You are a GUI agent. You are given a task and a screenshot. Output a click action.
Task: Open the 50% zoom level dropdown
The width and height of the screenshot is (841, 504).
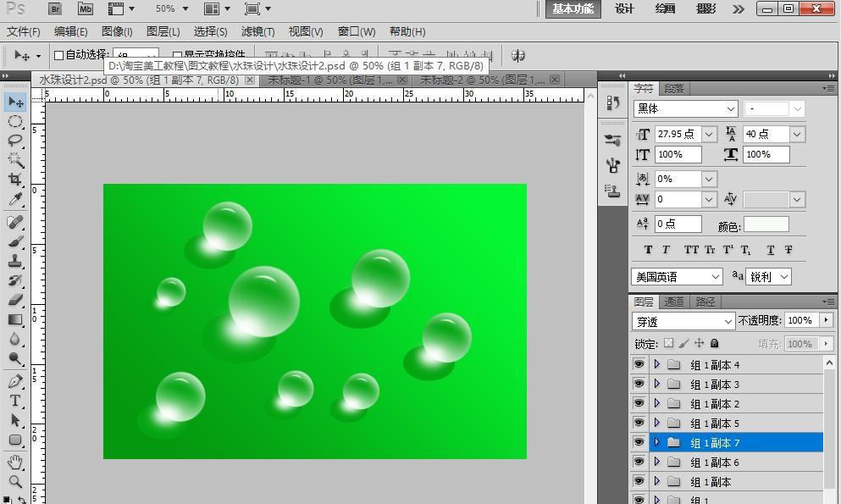tap(185, 8)
